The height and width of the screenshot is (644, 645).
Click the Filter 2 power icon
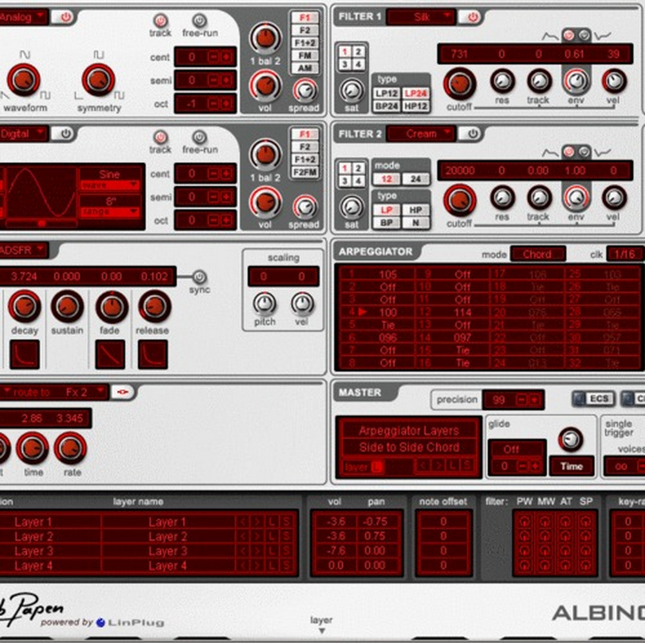473,134
